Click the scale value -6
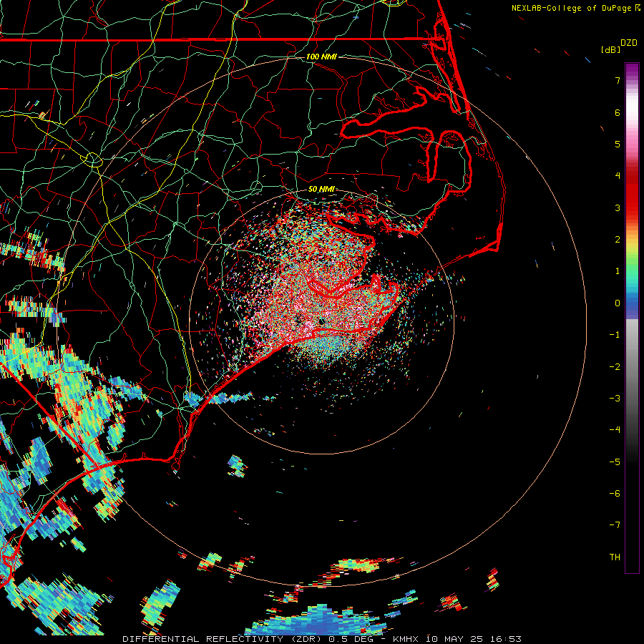644x644 pixels. pos(615,494)
